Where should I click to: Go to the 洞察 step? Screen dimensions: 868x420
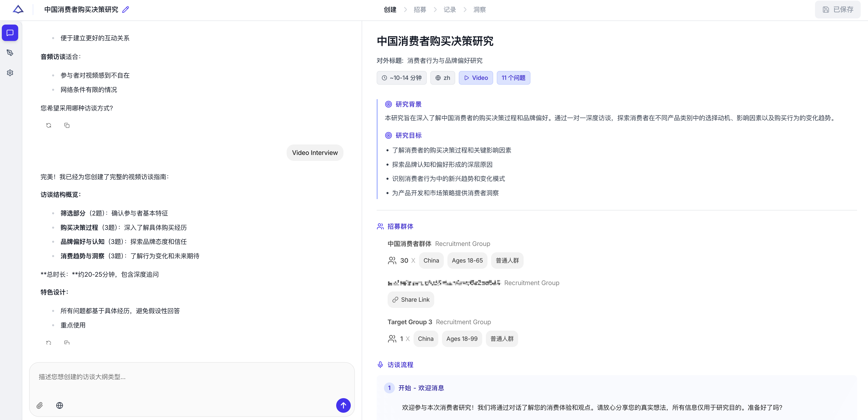pos(479,10)
